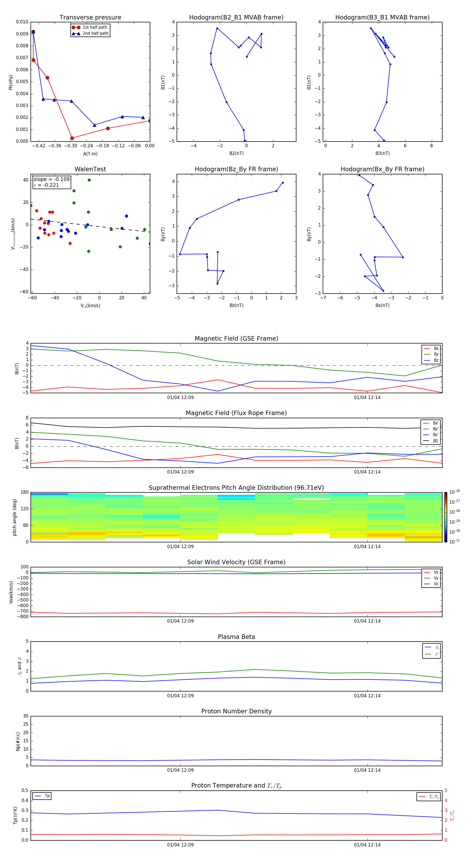This screenshot has width=473, height=868.
Task: Select the Bz entry in the GSE legend
Action: pos(431,360)
